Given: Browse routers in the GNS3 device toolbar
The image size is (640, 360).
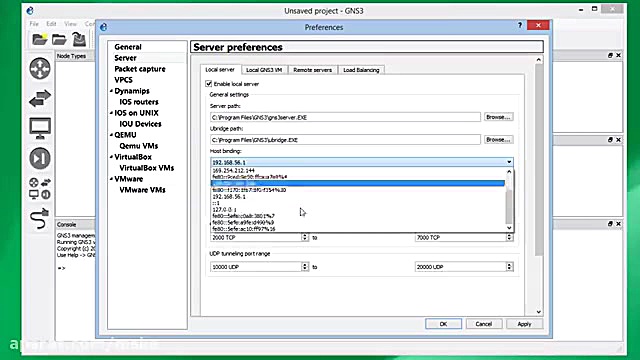Looking at the screenshot, I should point(40,68).
